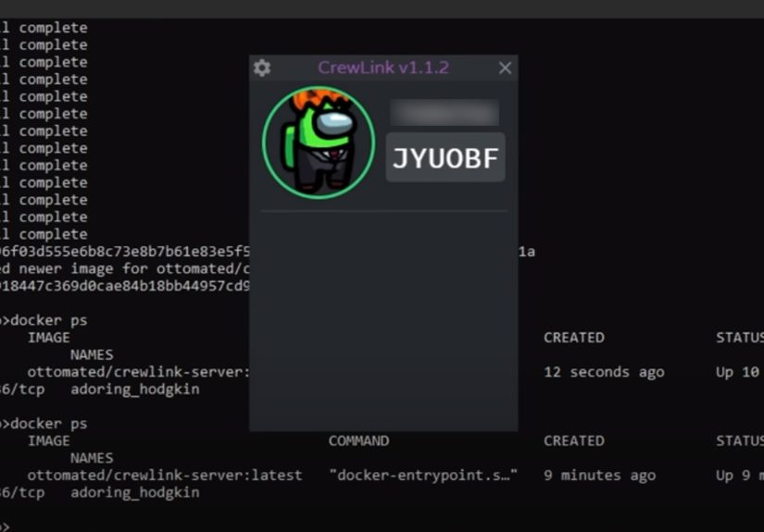
Task: Click '12 seconds ago' in the terminal output
Action: coord(604,372)
